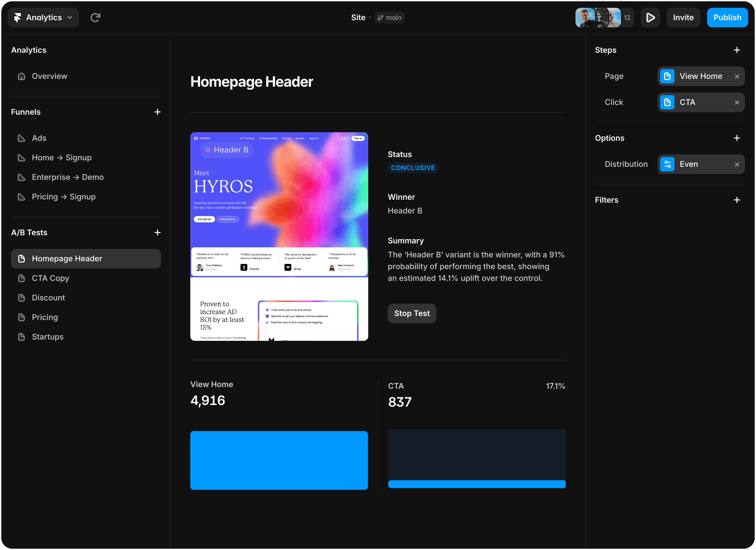
Task: Publish the site
Action: 727,18
